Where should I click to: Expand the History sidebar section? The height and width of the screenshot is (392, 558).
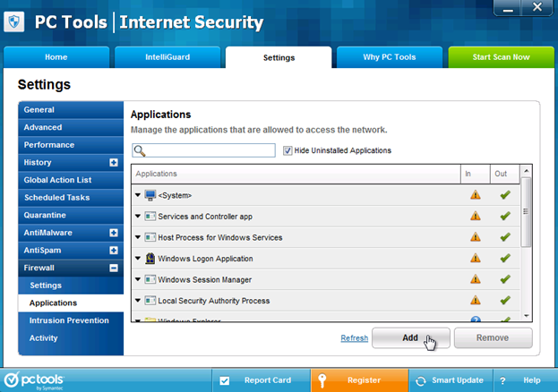coord(114,163)
